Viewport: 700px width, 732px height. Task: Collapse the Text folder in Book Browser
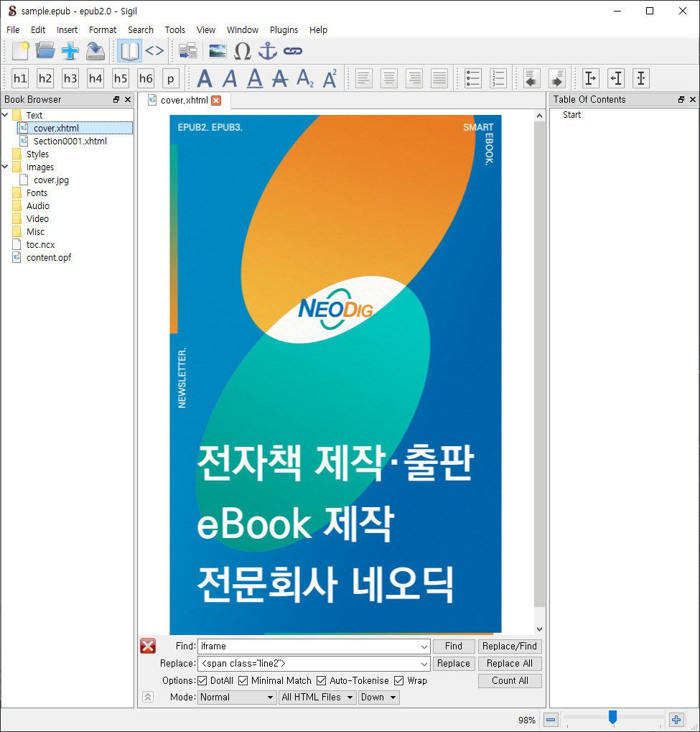(x=6, y=115)
